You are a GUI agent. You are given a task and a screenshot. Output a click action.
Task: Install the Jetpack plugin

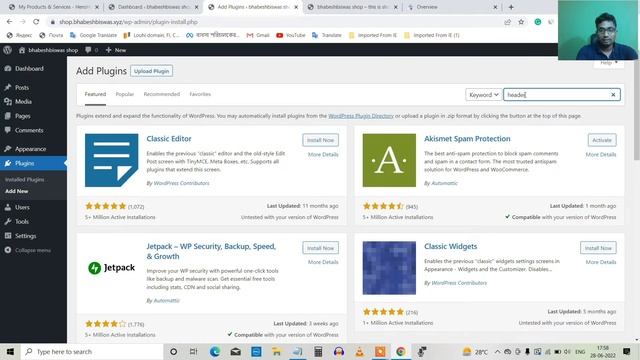[320, 248]
